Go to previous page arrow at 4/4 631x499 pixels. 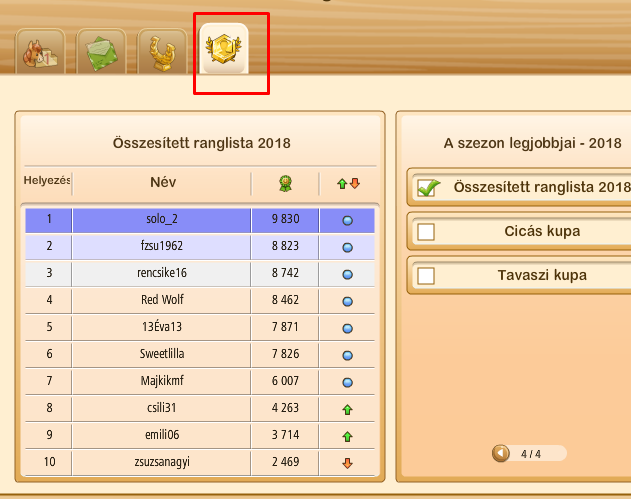pos(501,454)
